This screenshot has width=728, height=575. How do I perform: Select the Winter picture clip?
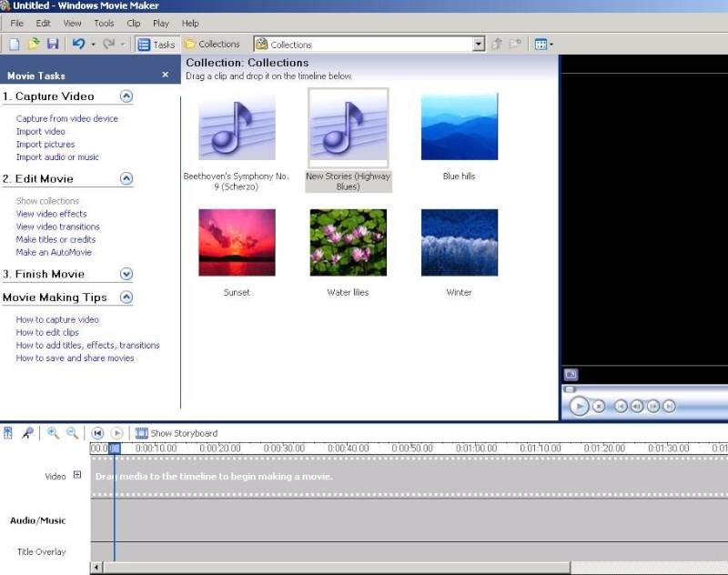tap(460, 242)
